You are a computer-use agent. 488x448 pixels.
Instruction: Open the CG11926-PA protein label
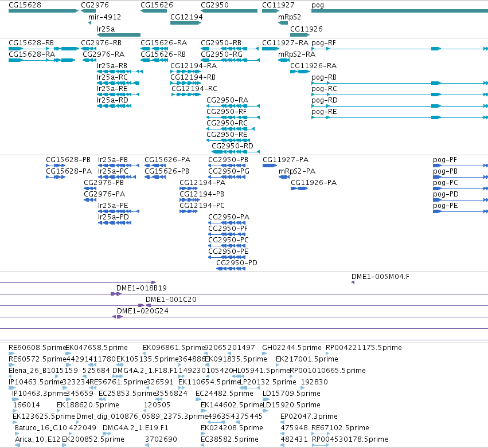314,183
